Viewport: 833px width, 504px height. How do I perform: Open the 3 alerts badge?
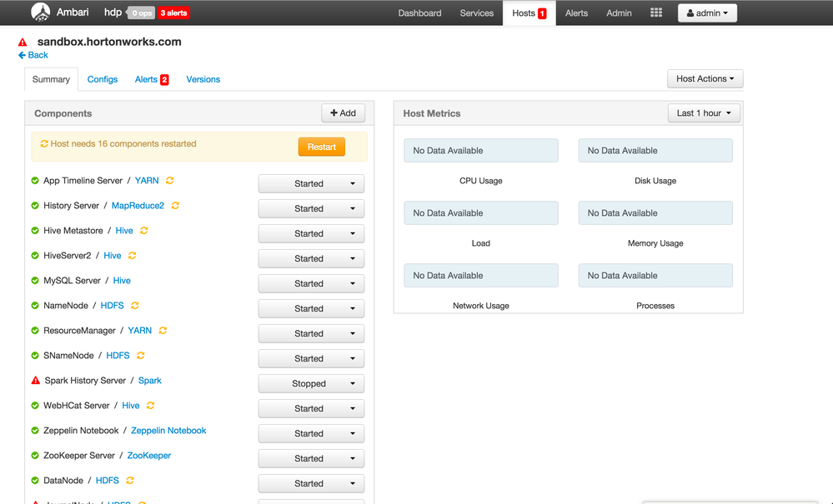point(173,13)
